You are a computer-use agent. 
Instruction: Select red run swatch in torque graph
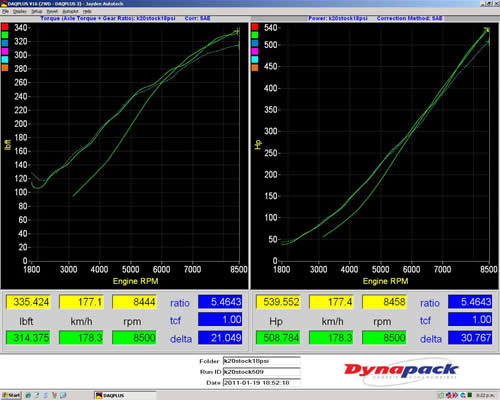(x=5, y=27)
